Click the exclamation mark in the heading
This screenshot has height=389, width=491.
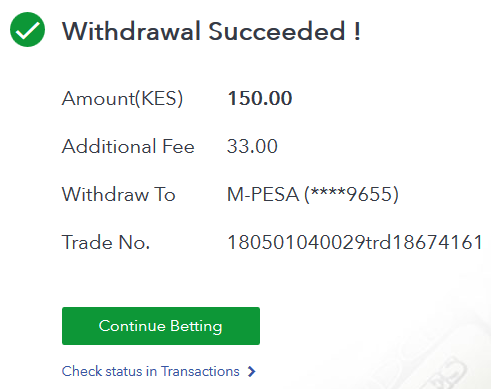click(357, 31)
